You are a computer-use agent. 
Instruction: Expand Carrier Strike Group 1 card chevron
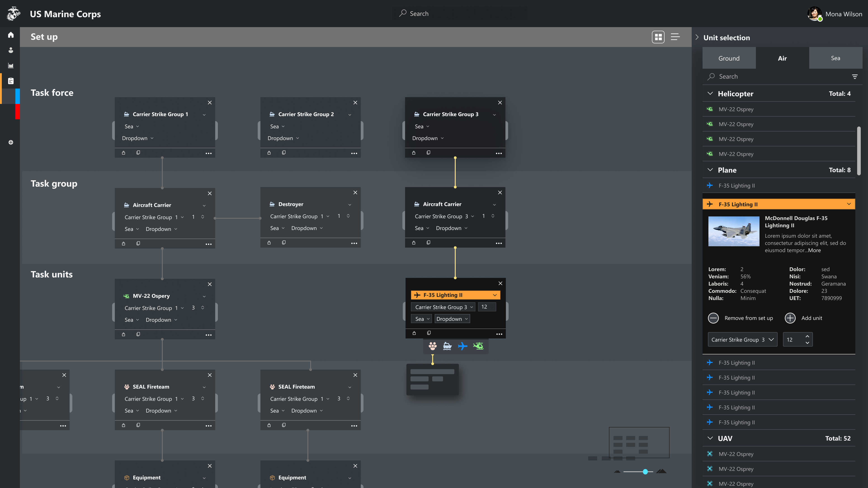click(x=204, y=115)
